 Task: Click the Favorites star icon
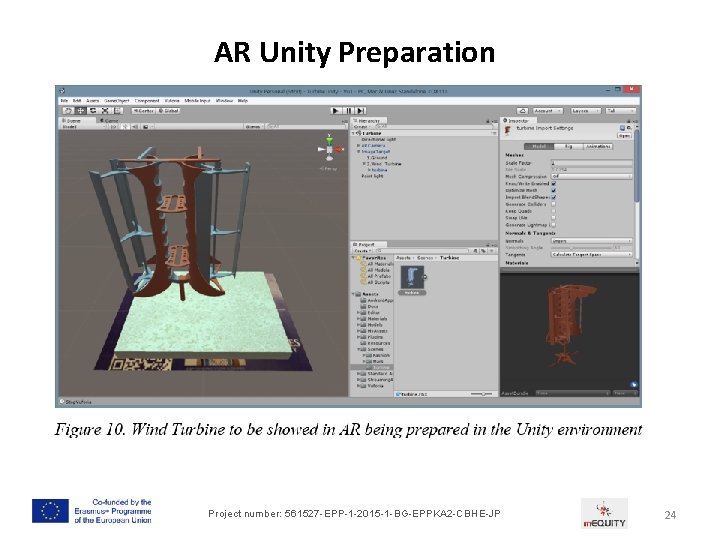click(359, 258)
